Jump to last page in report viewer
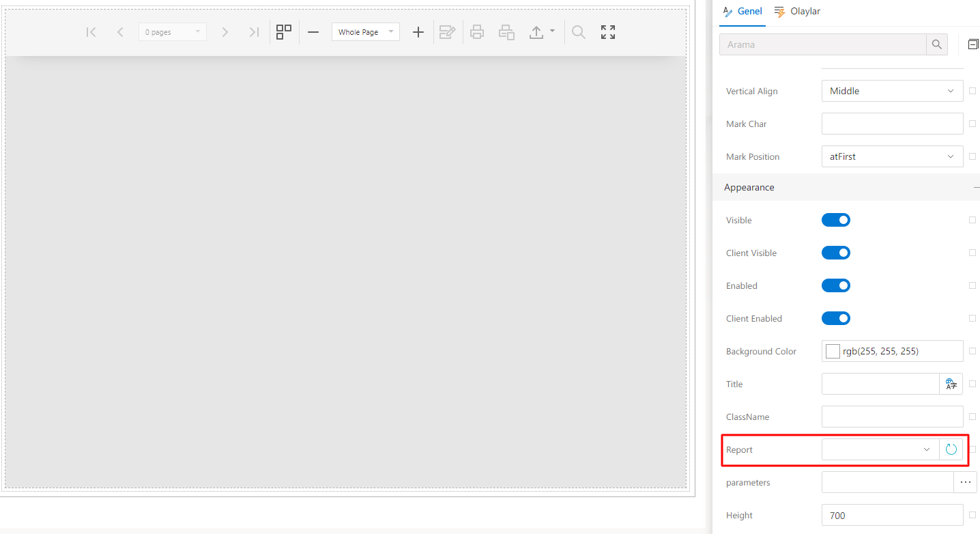The width and height of the screenshot is (980, 534). coord(254,32)
